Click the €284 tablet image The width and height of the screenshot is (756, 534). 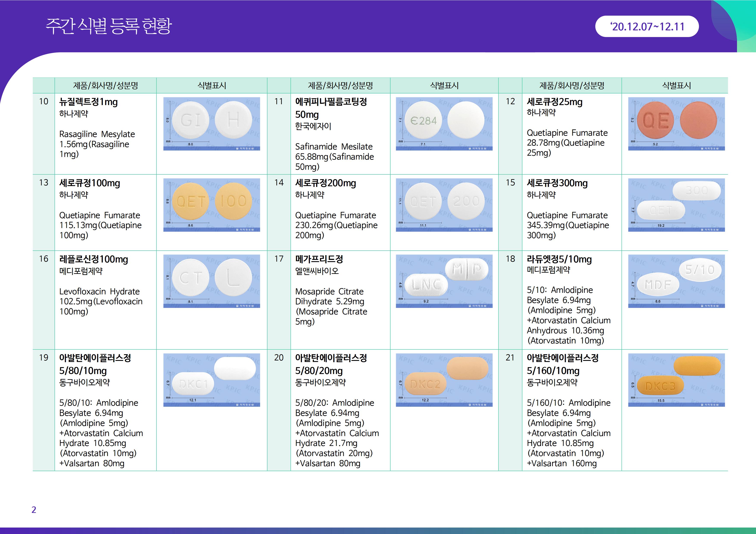pyautogui.click(x=444, y=123)
